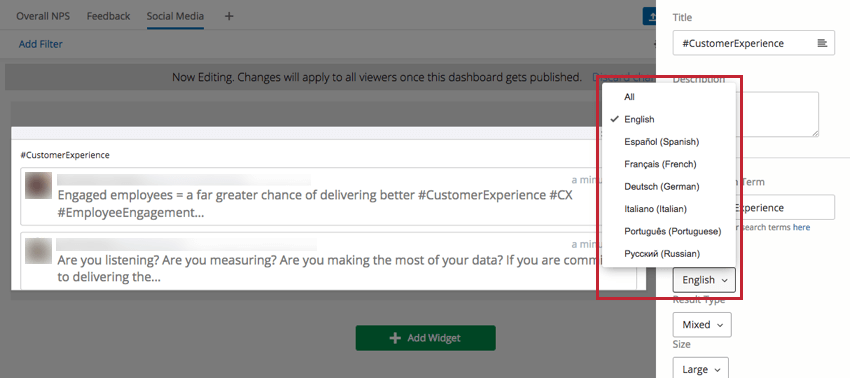Click the #CustomerExperience widget heading
850x378 pixels.
click(65, 155)
